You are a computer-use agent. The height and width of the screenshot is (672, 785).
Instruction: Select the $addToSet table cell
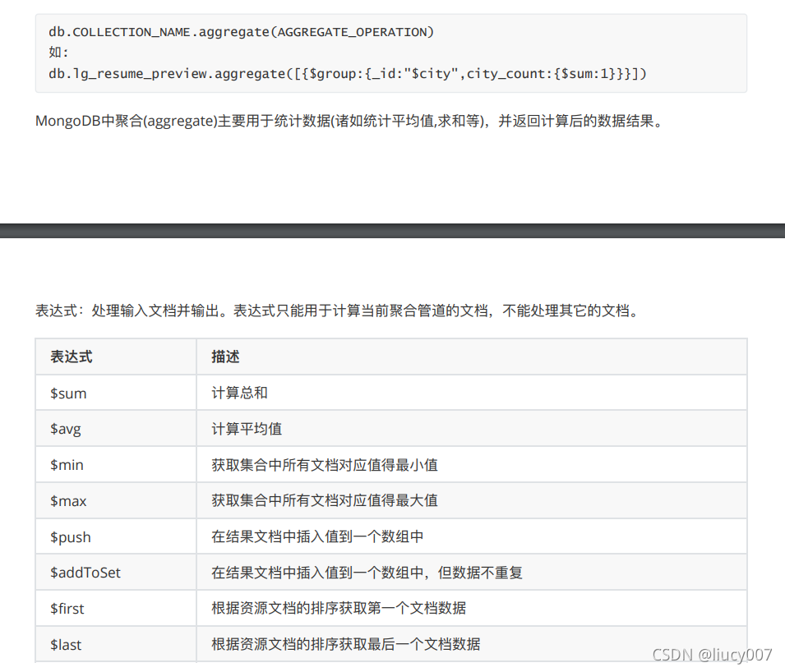coord(116,573)
